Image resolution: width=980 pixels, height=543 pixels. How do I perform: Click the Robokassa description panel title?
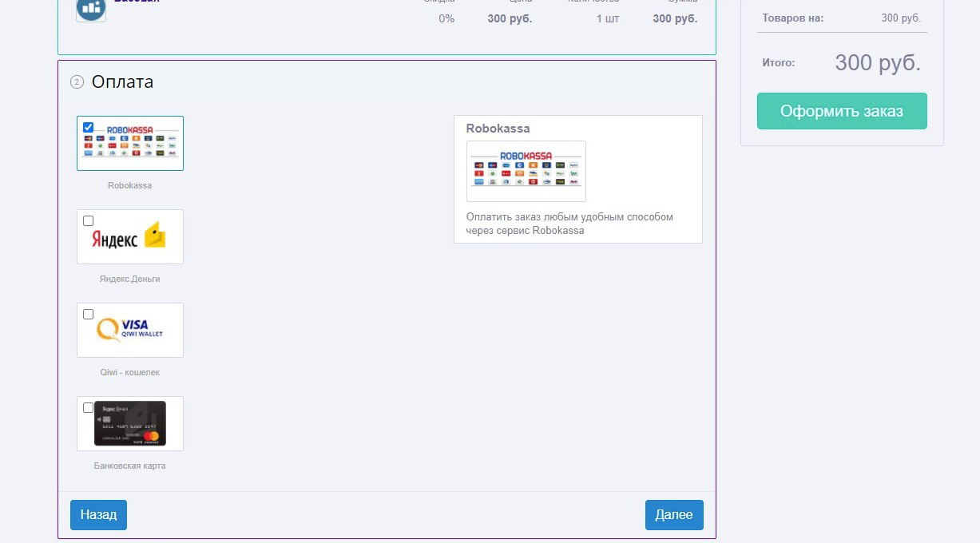click(x=498, y=128)
